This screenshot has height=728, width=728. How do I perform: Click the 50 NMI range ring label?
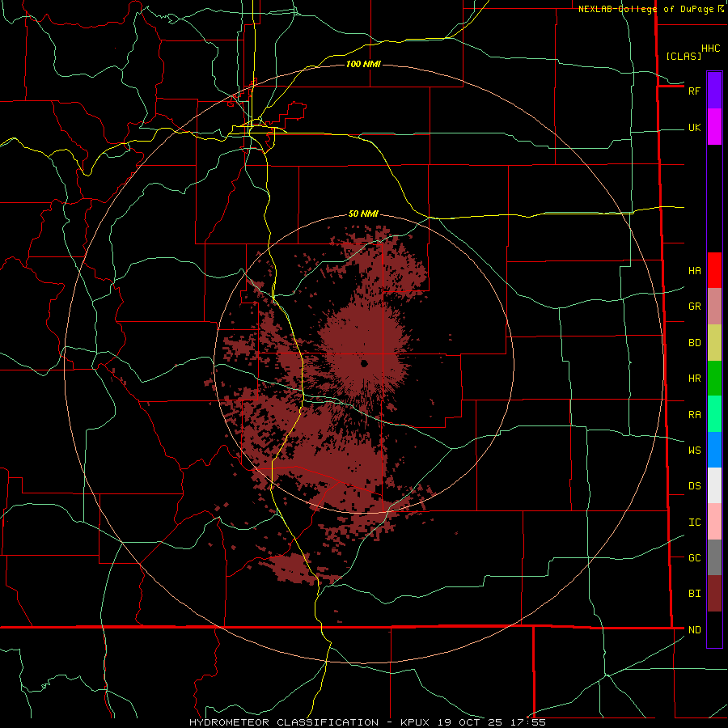click(x=363, y=214)
